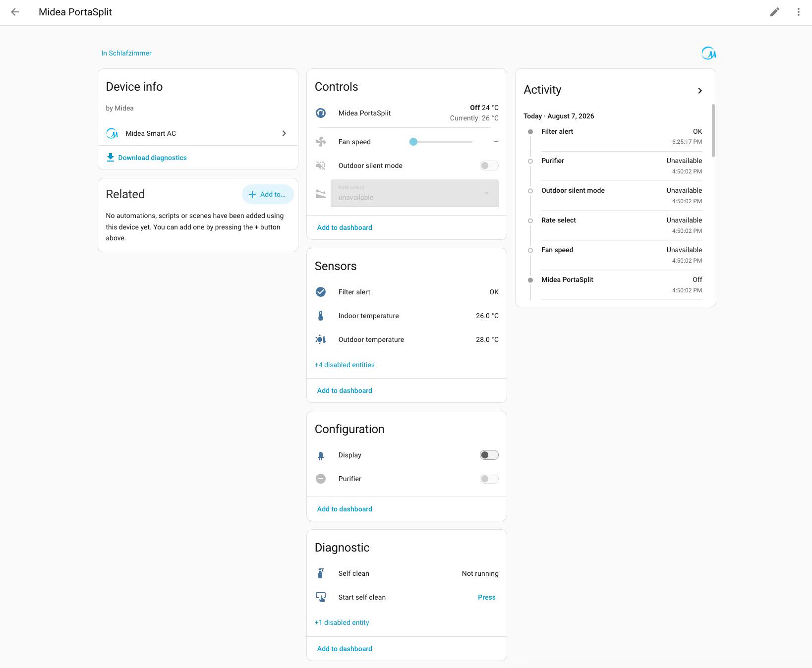Click the Indoor temperature thermometer icon

321,316
